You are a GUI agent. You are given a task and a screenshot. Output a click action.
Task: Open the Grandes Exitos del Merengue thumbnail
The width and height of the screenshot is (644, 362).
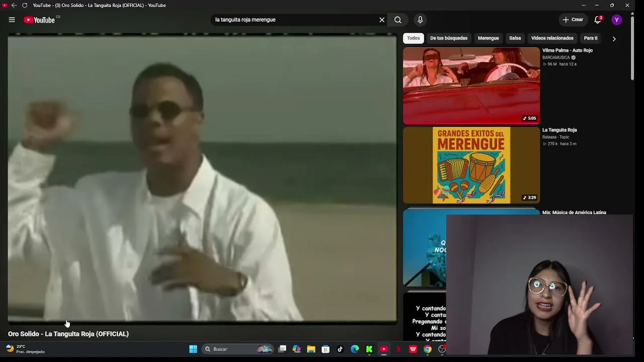(x=471, y=165)
